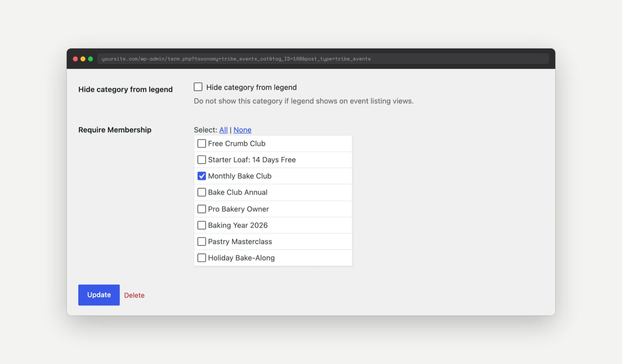Check the Free Crumb Club membership
The width and height of the screenshot is (622, 364).
pos(201,144)
